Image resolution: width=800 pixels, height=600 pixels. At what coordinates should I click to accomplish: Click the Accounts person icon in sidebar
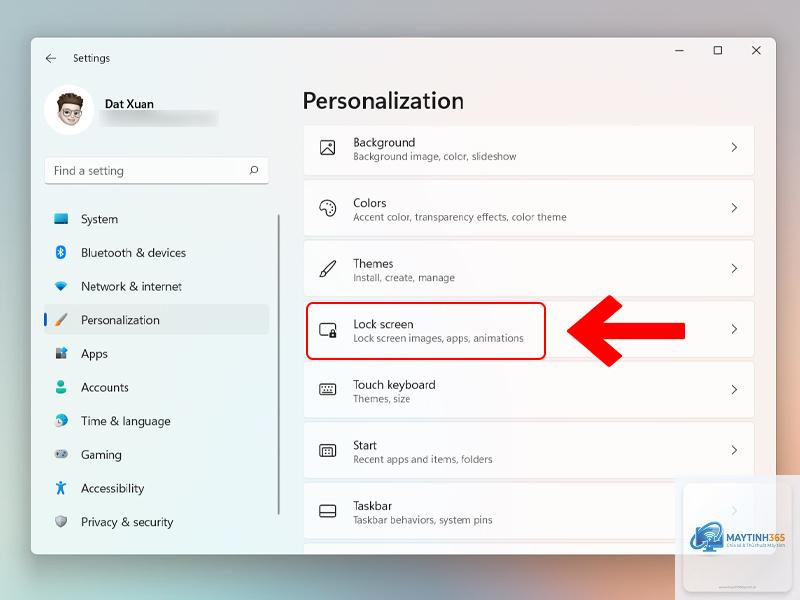[x=61, y=387]
